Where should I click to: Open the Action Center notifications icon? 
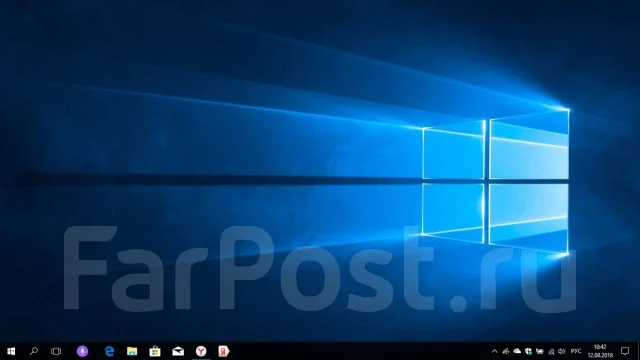tap(625, 351)
